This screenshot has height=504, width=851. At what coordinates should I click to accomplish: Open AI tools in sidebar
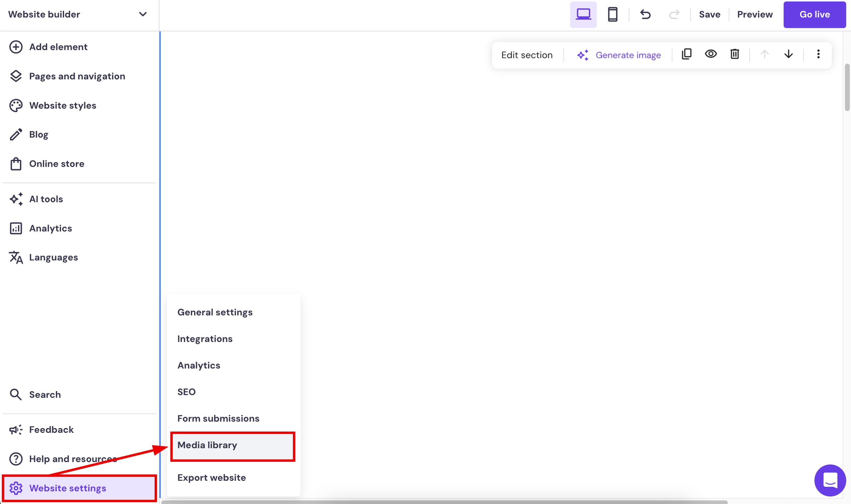(46, 199)
